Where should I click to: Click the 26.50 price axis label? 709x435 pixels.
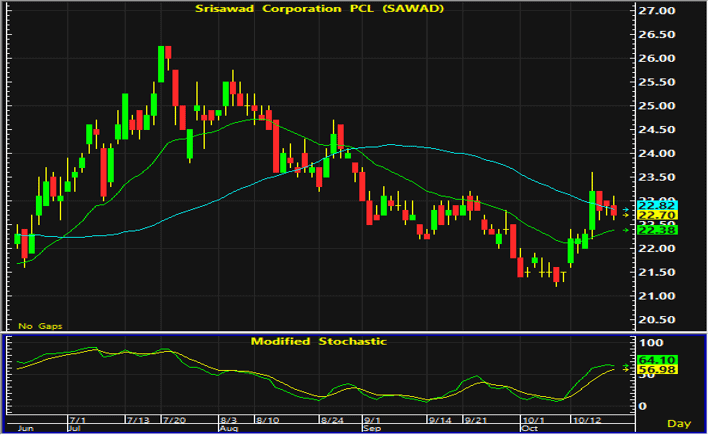(657, 35)
